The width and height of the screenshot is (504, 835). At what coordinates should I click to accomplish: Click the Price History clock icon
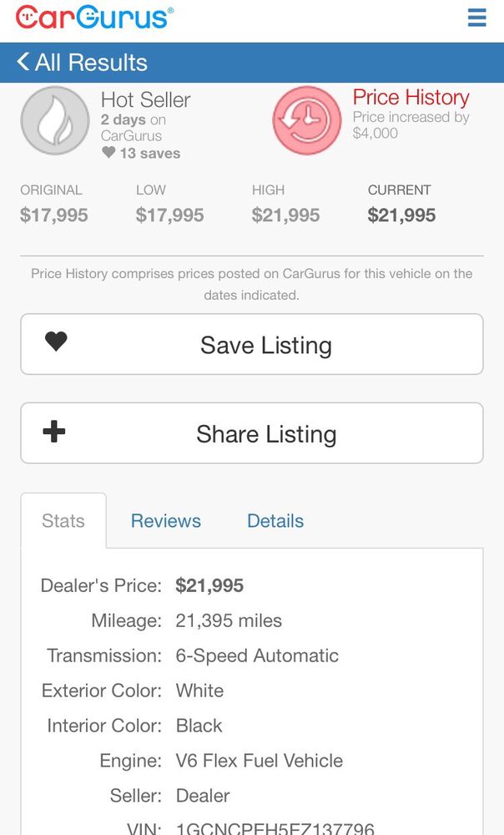point(307,121)
